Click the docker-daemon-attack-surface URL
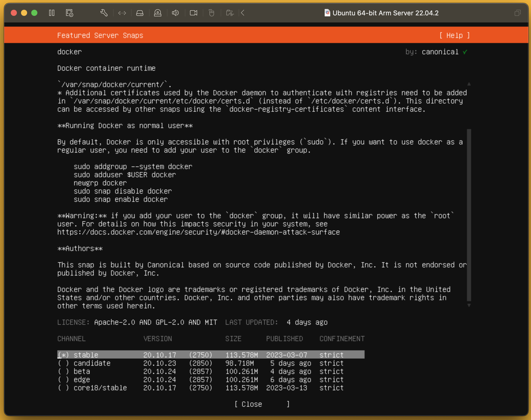Image resolution: width=531 pixels, height=420 pixels. coord(198,232)
